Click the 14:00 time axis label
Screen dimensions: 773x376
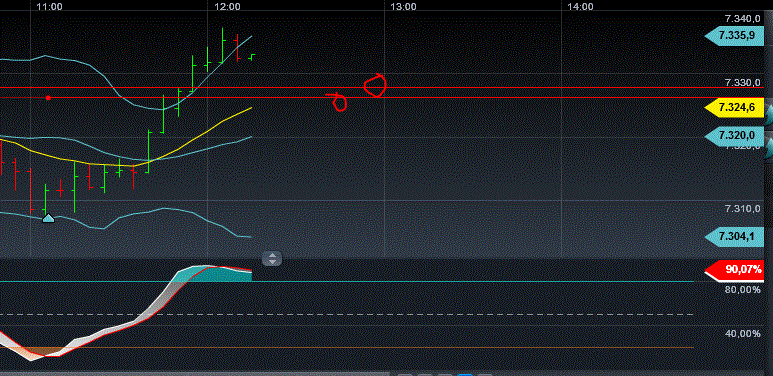click(x=580, y=7)
